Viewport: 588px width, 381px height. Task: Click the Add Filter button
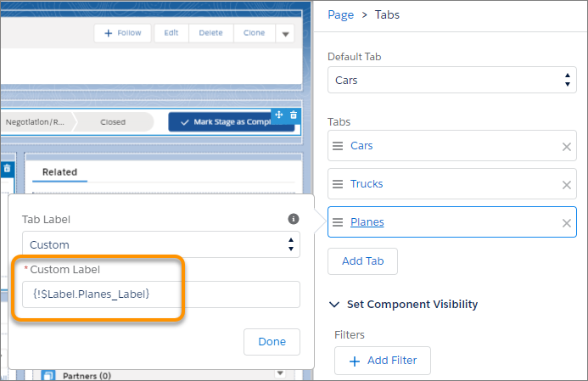[383, 361]
